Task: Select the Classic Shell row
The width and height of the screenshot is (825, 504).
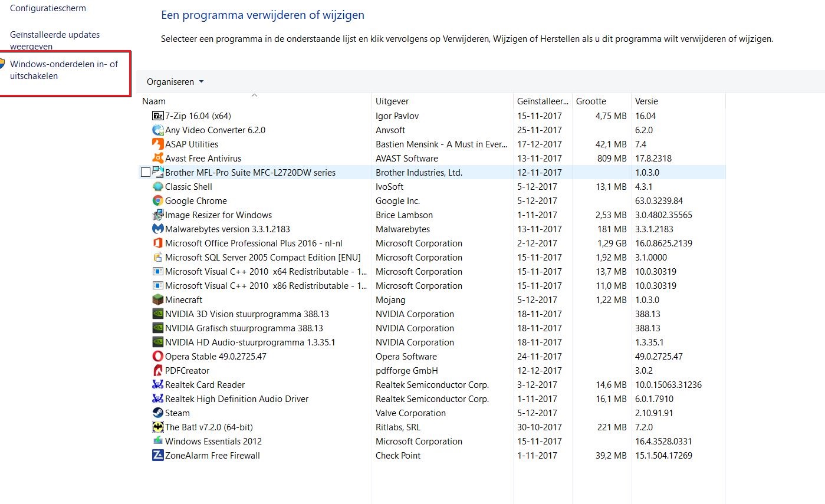Action: (432, 187)
